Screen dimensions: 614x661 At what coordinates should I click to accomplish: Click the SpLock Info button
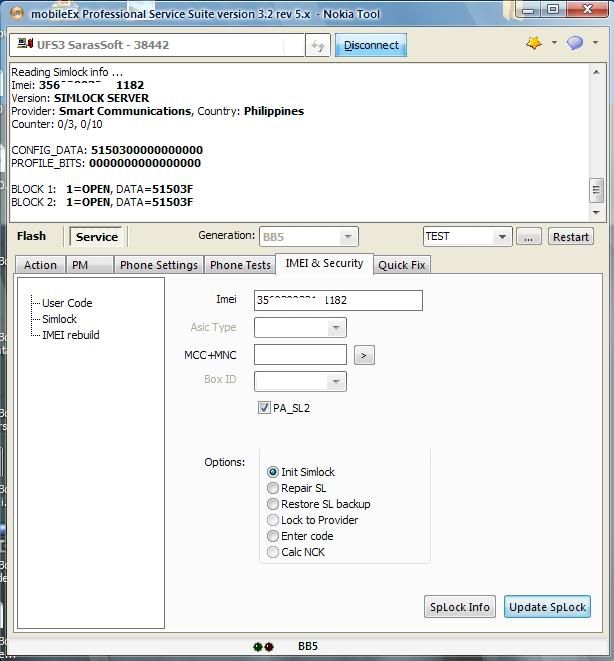tap(460, 607)
